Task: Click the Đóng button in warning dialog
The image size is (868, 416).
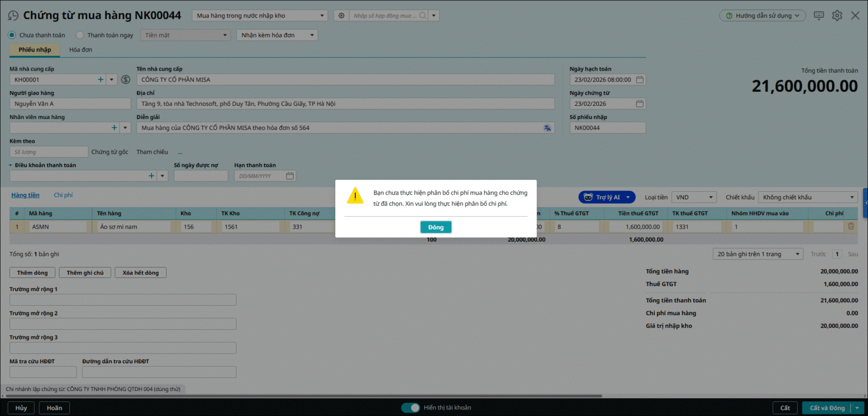Action: [436, 228]
